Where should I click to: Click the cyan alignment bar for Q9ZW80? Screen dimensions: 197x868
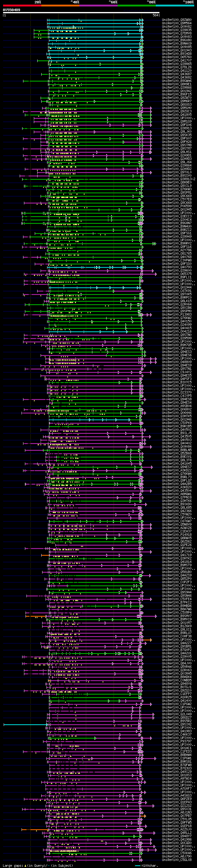pyautogui.click(x=95, y=20)
